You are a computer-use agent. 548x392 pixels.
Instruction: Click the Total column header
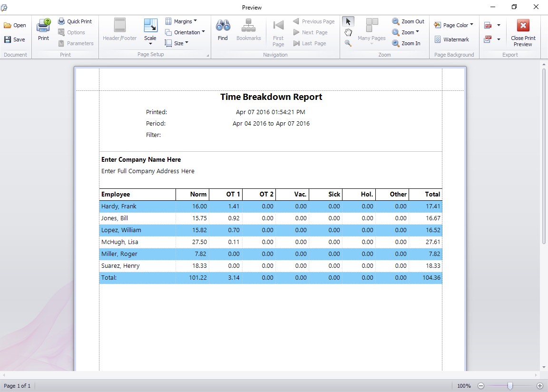[x=425, y=194]
